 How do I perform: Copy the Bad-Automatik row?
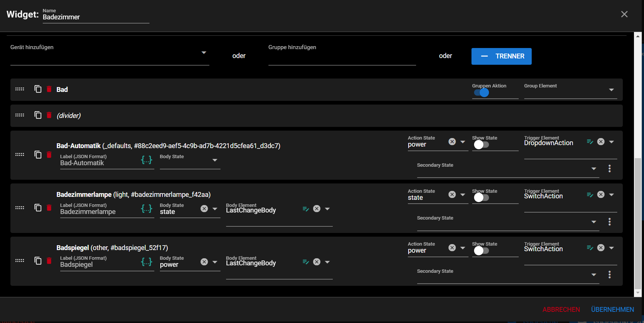(x=38, y=154)
